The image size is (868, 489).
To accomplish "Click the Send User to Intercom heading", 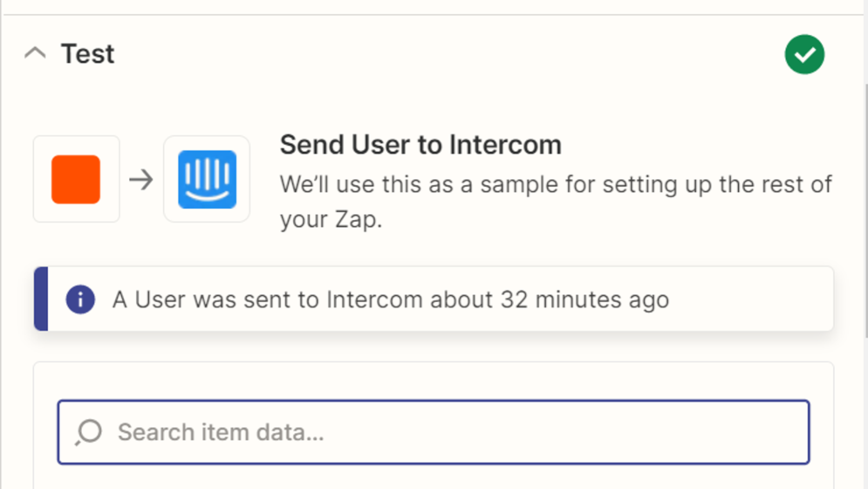I will coord(420,145).
